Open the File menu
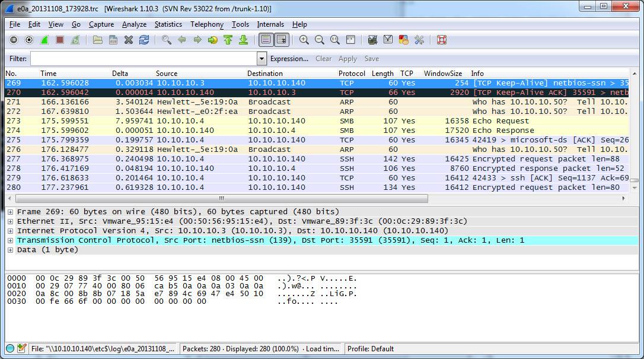 tap(15, 24)
